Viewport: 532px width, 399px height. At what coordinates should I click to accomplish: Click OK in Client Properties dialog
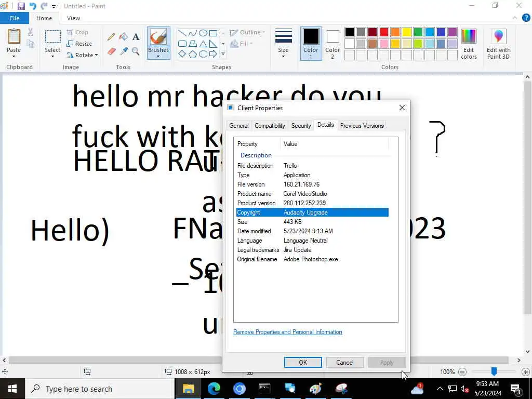[x=303, y=362]
